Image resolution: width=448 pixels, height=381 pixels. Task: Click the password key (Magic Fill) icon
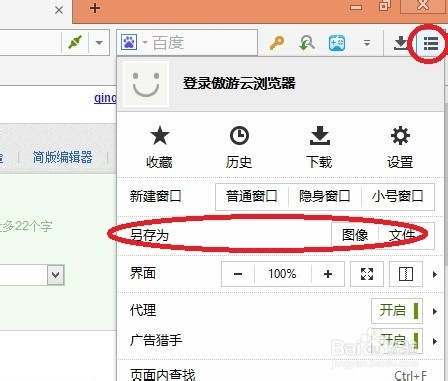click(277, 43)
